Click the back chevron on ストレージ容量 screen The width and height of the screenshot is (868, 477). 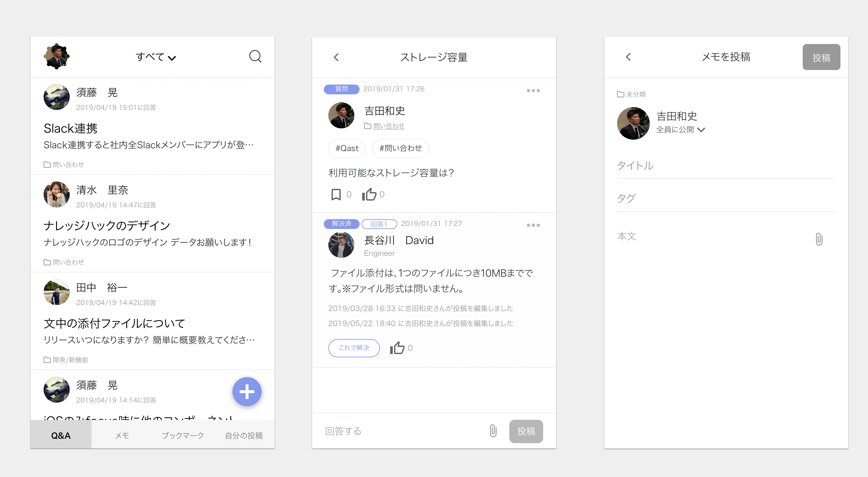335,57
